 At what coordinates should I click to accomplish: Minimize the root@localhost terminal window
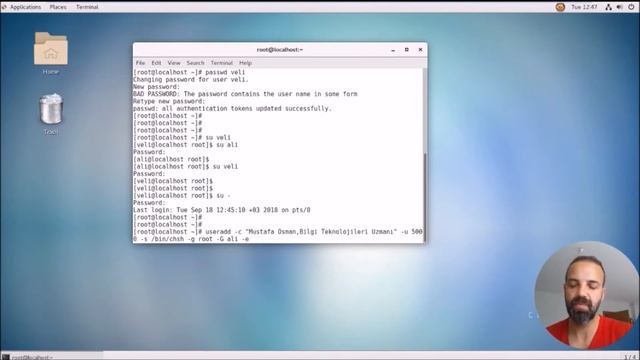pyautogui.click(x=393, y=50)
